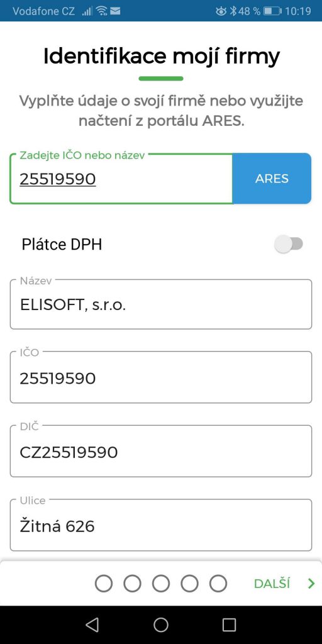Edit the DIČ field CZ25519590
Viewport: 322px width, 644px height.
161,452
